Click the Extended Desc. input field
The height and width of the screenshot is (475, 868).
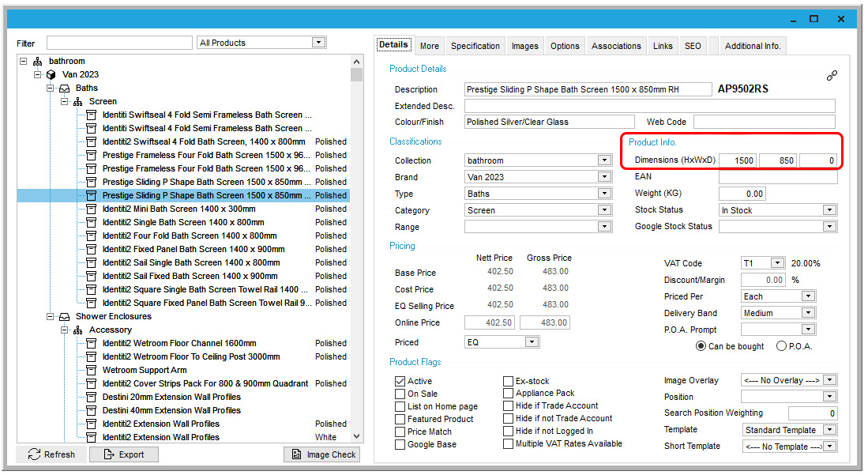point(650,106)
